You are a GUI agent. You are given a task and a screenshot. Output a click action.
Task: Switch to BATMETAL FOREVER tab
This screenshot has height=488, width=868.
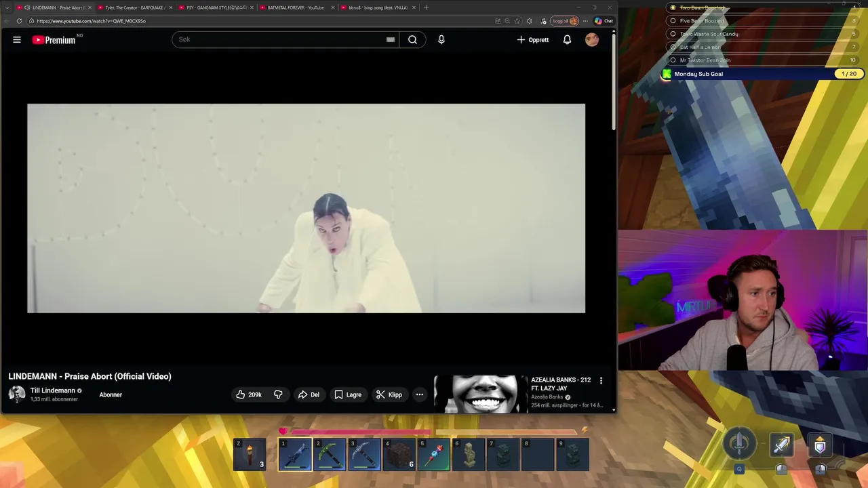(297, 7)
